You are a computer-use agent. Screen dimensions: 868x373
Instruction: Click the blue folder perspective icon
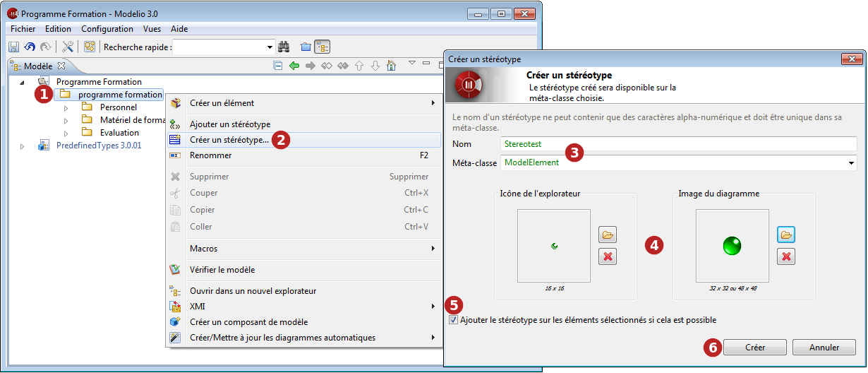(306, 47)
